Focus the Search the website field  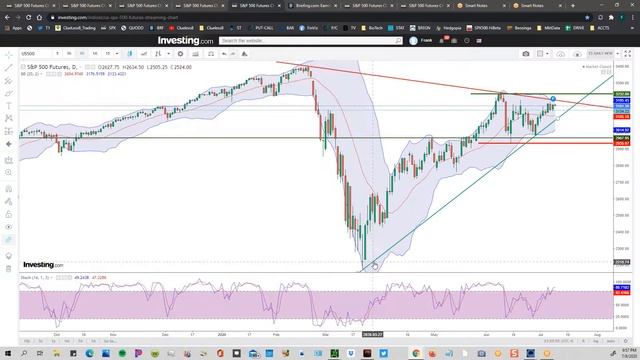(307, 41)
